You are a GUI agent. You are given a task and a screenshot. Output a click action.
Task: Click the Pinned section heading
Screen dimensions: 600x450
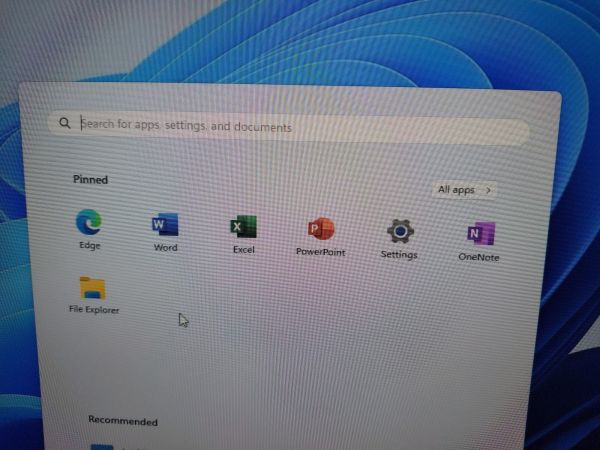[x=90, y=179]
